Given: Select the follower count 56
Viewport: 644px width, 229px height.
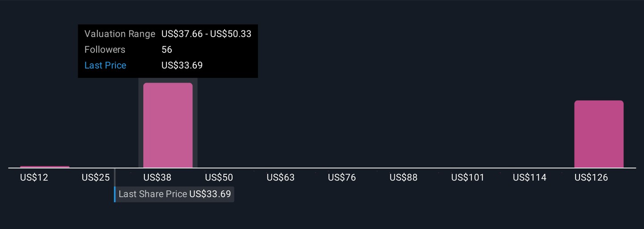Looking at the screenshot, I should point(167,50).
